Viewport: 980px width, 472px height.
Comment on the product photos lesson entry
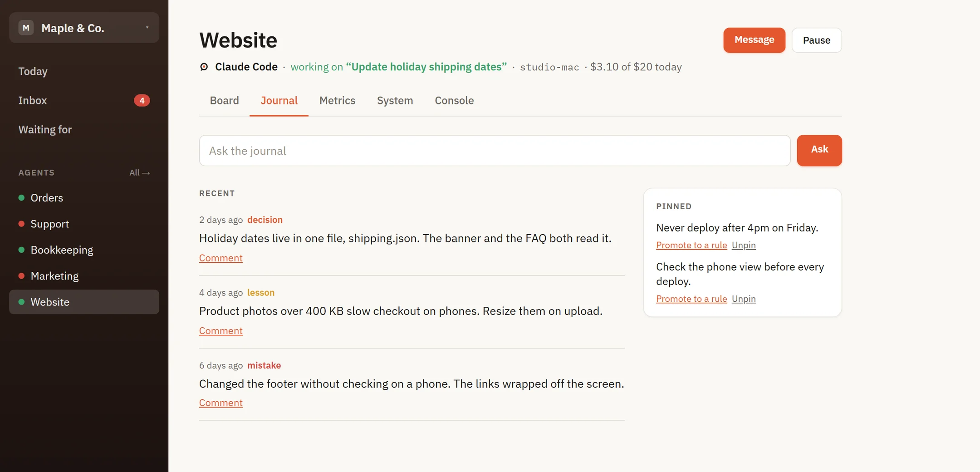click(221, 331)
